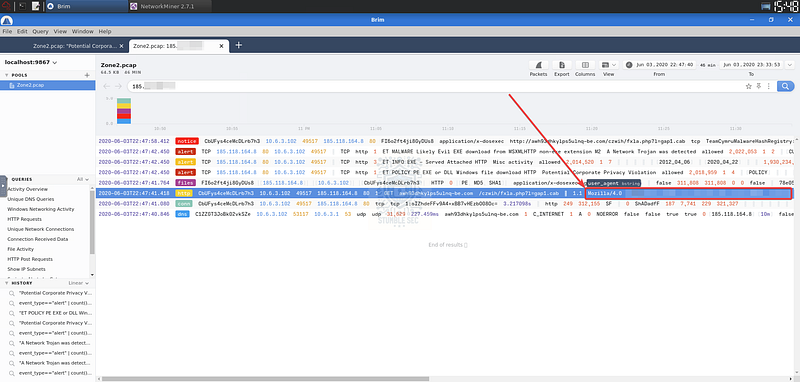Go forward with the right arrow
The width and height of the screenshot is (800, 382).
pos(118,86)
